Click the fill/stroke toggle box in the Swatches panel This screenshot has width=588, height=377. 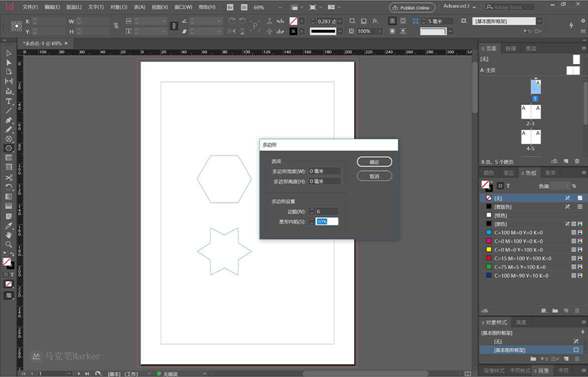point(487,185)
